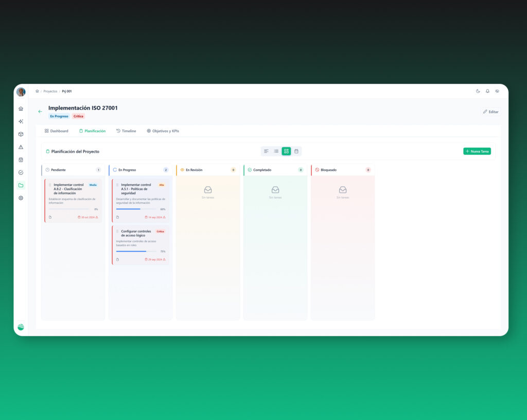Open the calendar icon in sidebar

(x=21, y=160)
